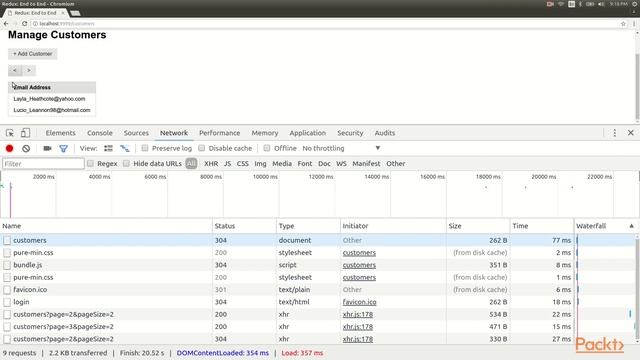Image resolution: width=640 pixels, height=360 pixels.
Task: Open favicon.ico initiator link in login row
Action: [x=360, y=302]
